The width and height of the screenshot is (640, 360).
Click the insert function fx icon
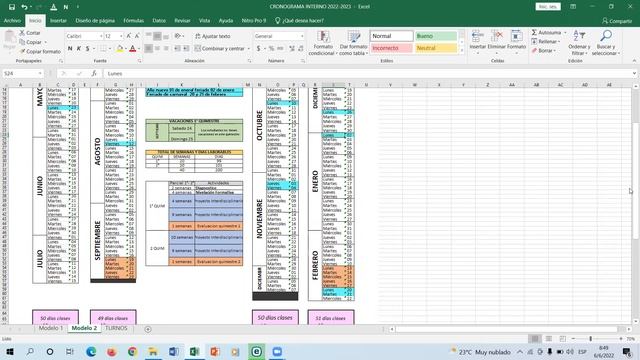coord(94,73)
